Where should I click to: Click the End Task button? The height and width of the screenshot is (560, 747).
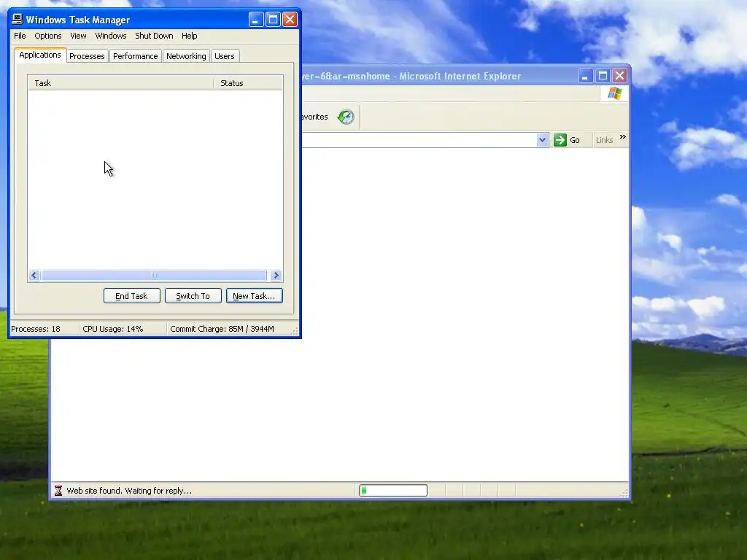[131, 296]
